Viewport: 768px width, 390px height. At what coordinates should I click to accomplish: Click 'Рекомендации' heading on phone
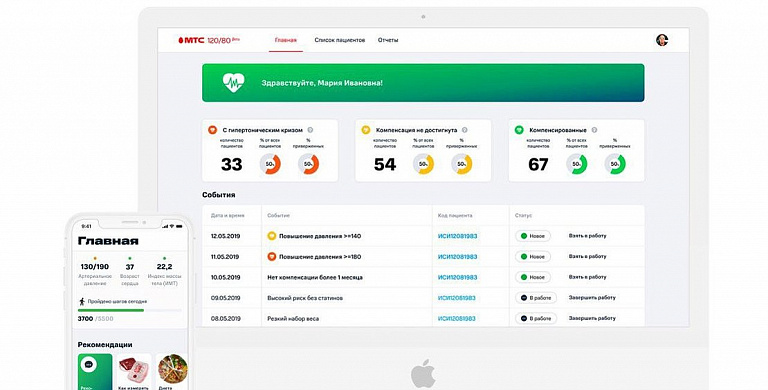click(105, 344)
